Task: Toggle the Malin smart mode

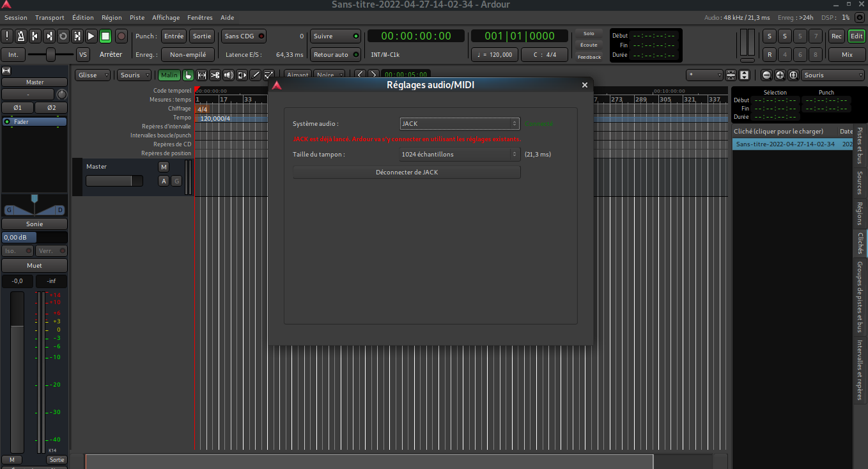Action: click(169, 75)
